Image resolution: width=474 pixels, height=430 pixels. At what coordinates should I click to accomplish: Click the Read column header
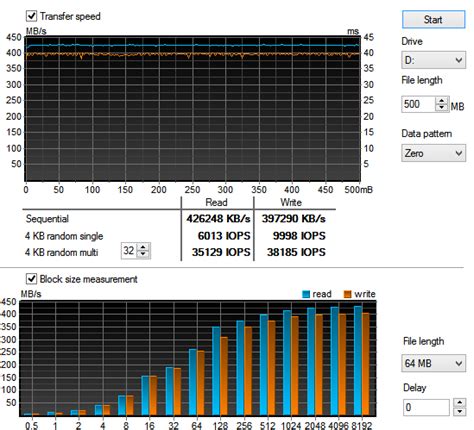(x=217, y=202)
